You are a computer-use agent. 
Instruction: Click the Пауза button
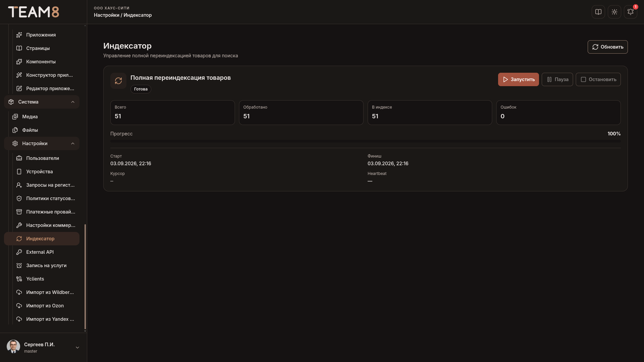click(557, 80)
